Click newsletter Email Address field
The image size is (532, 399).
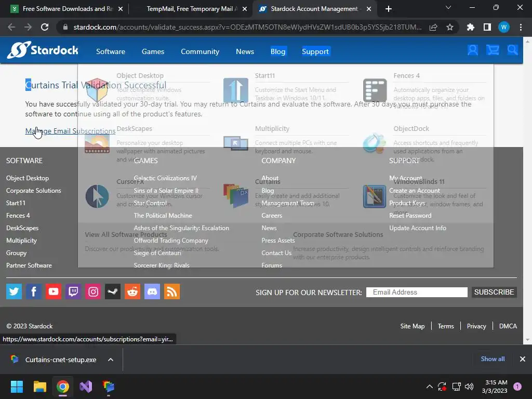[x=417, y=292]
